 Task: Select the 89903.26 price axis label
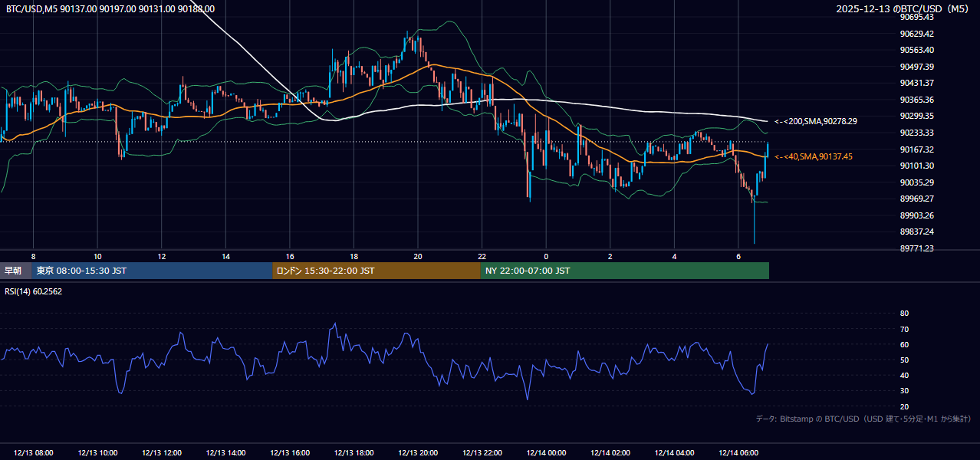917,215
